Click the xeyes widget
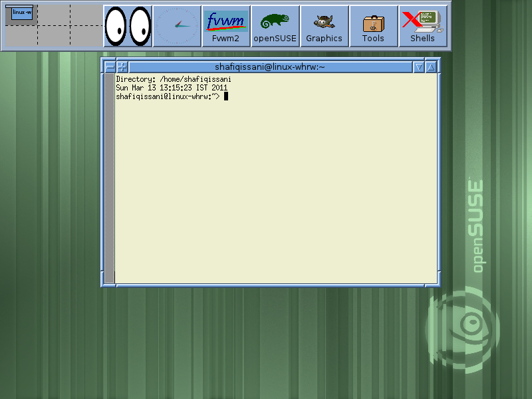The image size is (532, 399). click(128, 26)
